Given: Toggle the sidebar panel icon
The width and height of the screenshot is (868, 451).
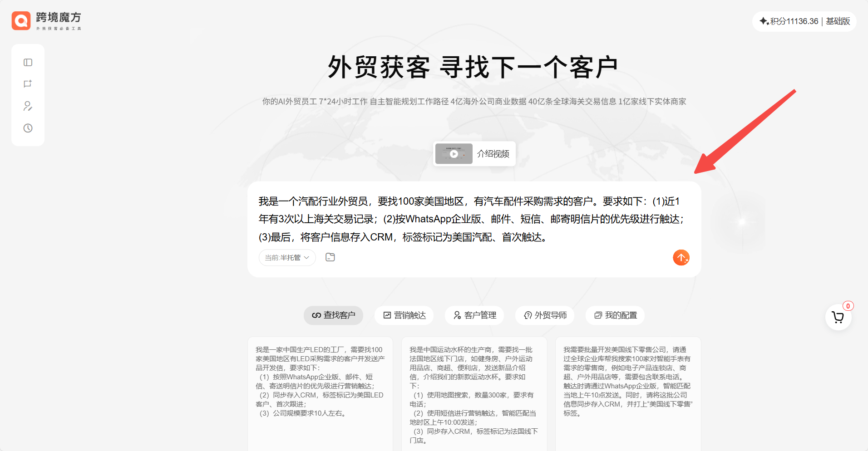Looking at the screenshot, I should pyautogui.click(x=28, y=63).
